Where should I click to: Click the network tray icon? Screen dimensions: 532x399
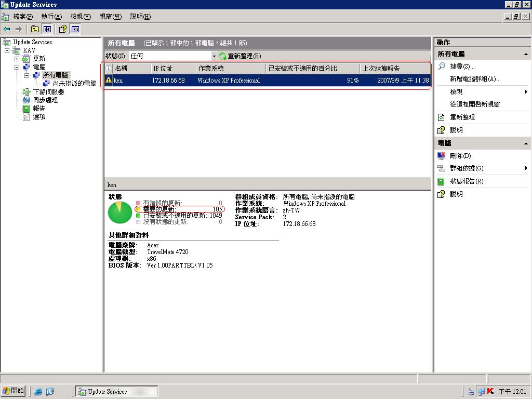pyautogui.click(x=481, y=392)
